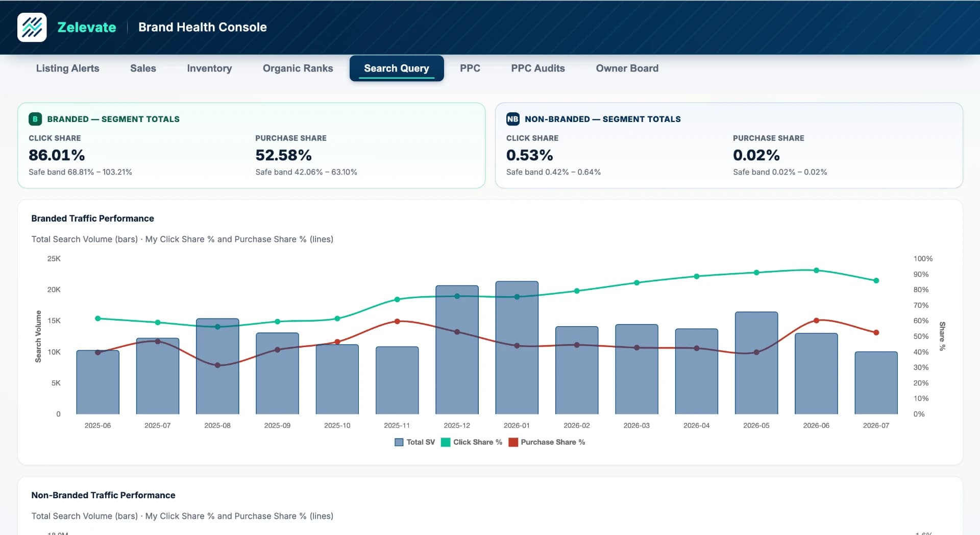Image resolution: width=980 pixels, height=535 pixels.
Task: Click the 2025-10 x-axis label
Action: tap(337, 425)
